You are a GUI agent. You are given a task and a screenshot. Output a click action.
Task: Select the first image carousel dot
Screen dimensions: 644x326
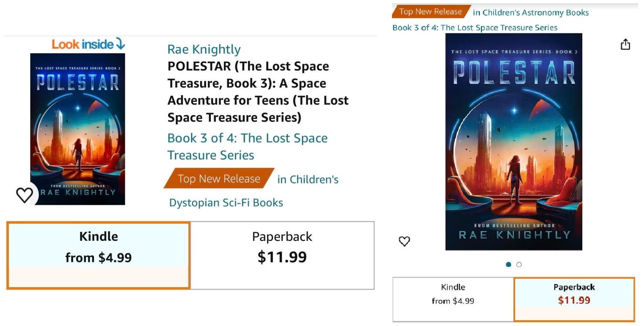click(508, 264)
